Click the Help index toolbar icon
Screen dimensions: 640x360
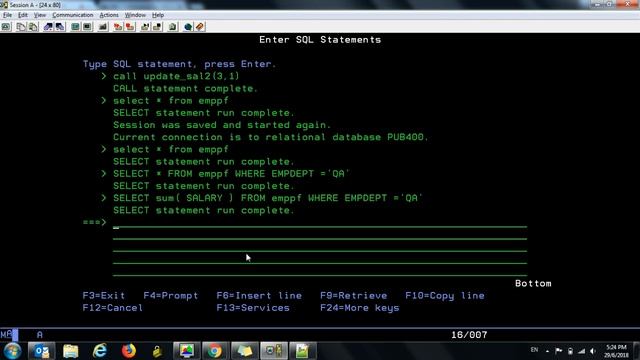[200, 27]
